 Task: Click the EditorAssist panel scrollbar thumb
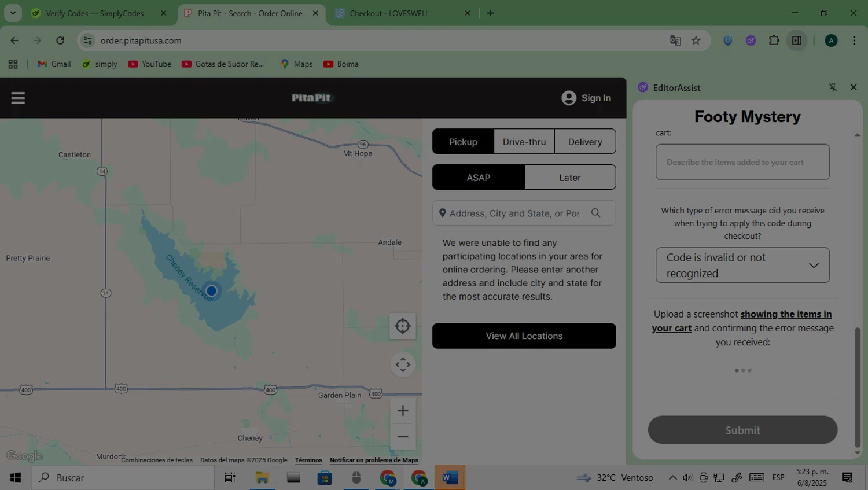(858, 387)
